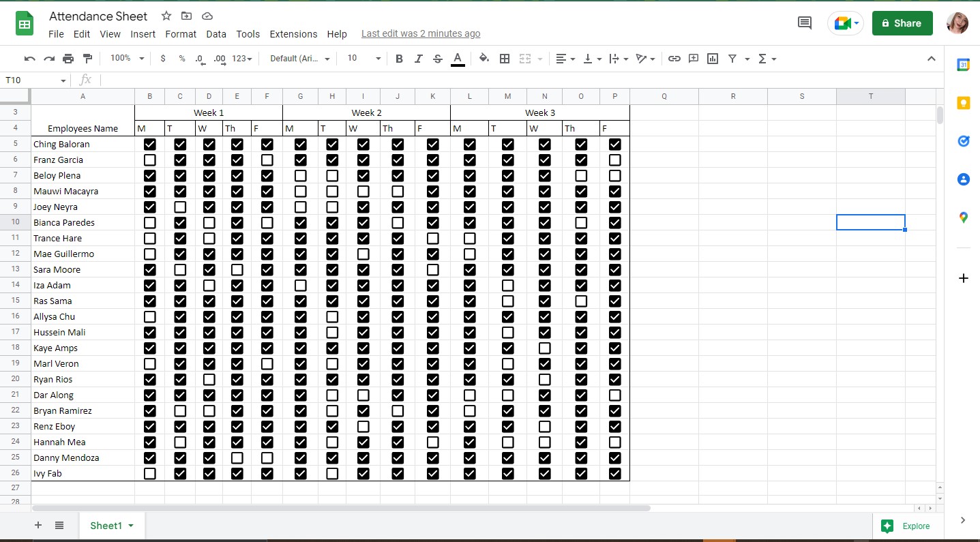980x542 pixels.
Task: Open the horizontal align dropdown
Action: (x=565, y=59)
